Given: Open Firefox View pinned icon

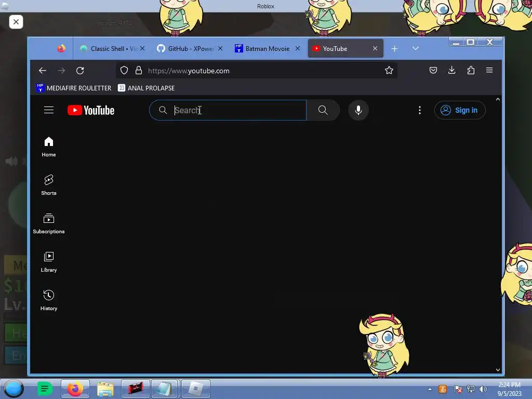Looking at the screenshot, I should [x=61, y=48].
